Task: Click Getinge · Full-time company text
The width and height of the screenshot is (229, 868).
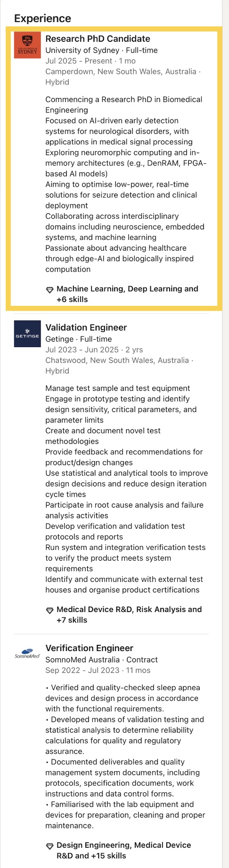Action: point(78,339)
